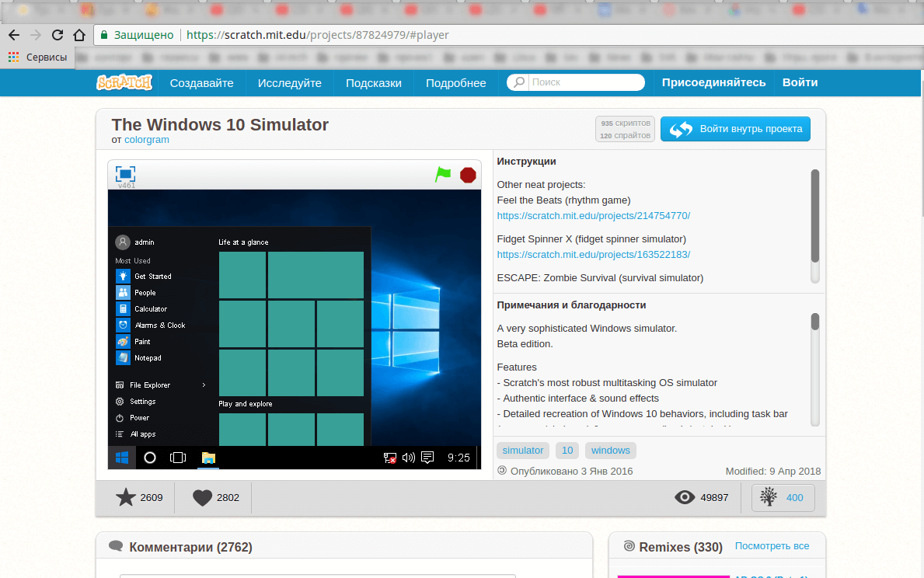Click the Scratch logo

[x=124, y=82]
